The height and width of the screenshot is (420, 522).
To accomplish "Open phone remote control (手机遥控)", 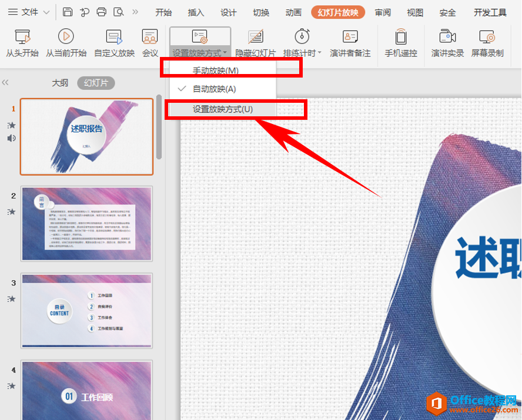I will (x=401, y=43).
